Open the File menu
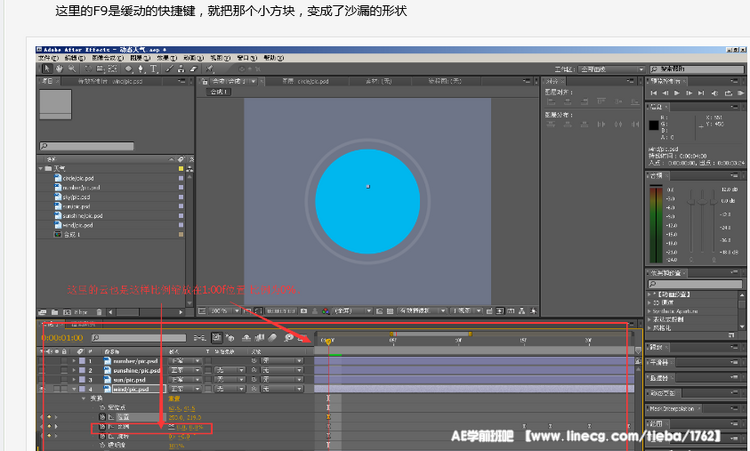 (x=48, y=58)
